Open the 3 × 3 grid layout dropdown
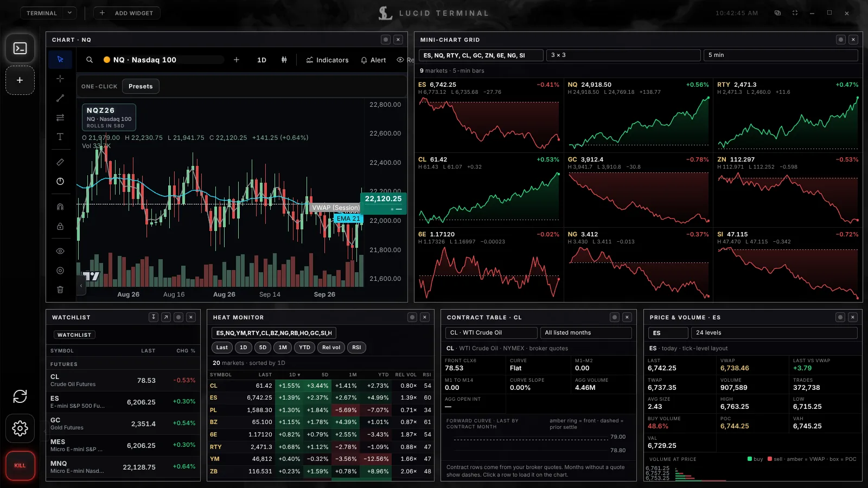 pos(623,55)
